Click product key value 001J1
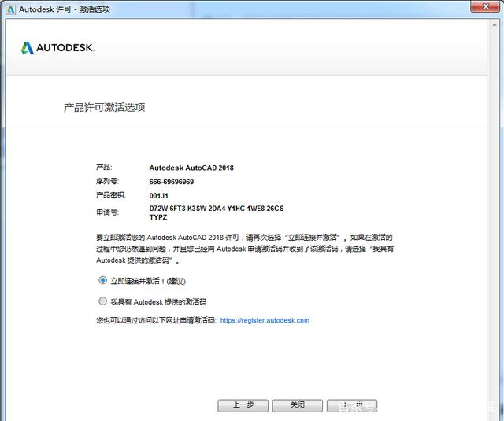 tap(159, 196)
